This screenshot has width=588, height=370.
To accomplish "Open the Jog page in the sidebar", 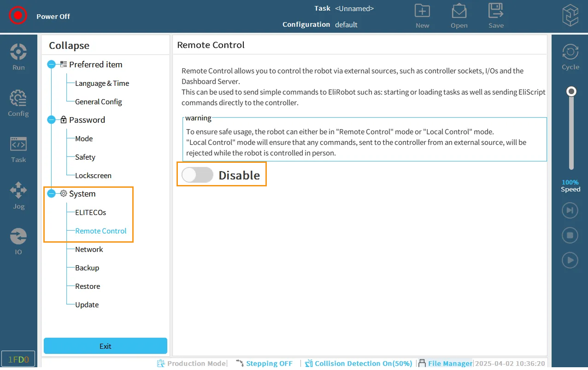I will click(18, 195).
